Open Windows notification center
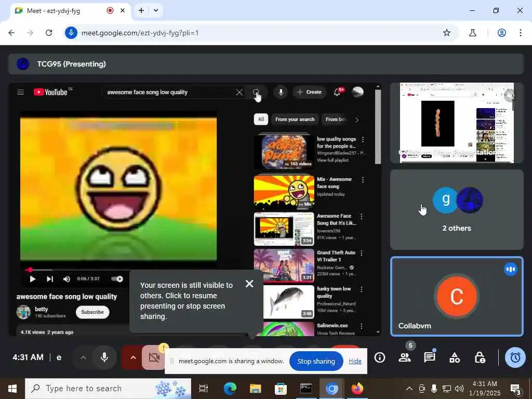532x399 pixels. tap(515, 389)
